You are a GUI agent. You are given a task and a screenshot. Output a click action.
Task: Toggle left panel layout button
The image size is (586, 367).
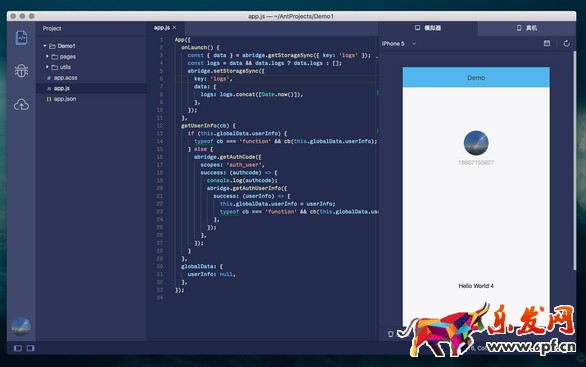pyautogui.click(x=18, y=348)
